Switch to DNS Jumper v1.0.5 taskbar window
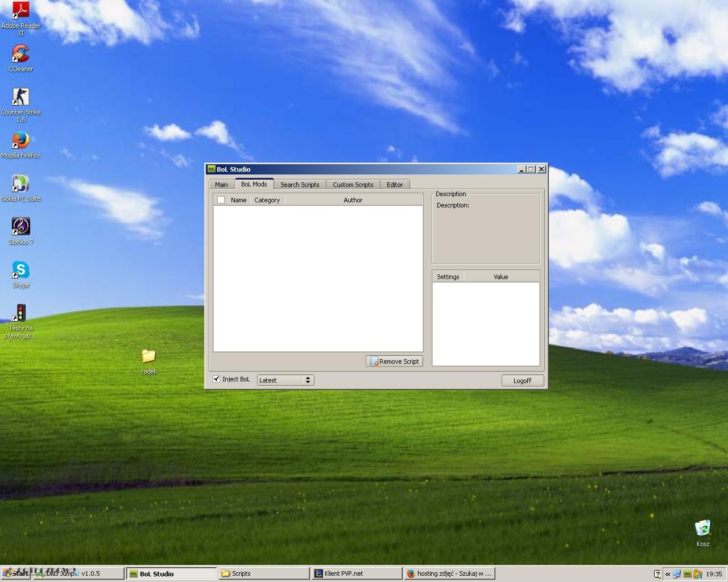The width and height of the screenshot is (728, 582). [x=78, y=573]
